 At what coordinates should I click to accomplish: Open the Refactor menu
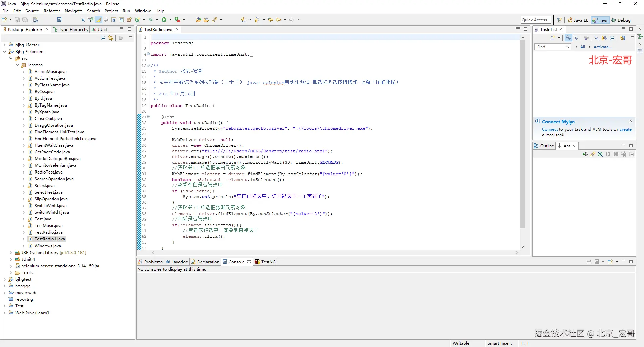[x=52, y=11]
